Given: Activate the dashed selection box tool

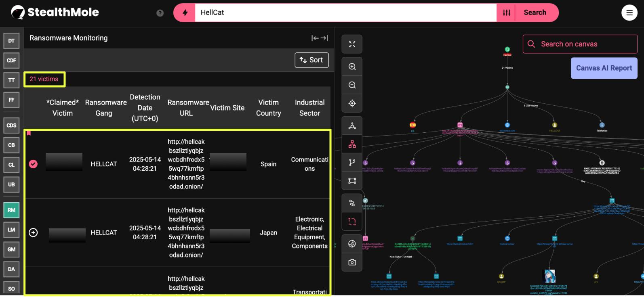Looking at the screenshot, I should tap(352, 222).
